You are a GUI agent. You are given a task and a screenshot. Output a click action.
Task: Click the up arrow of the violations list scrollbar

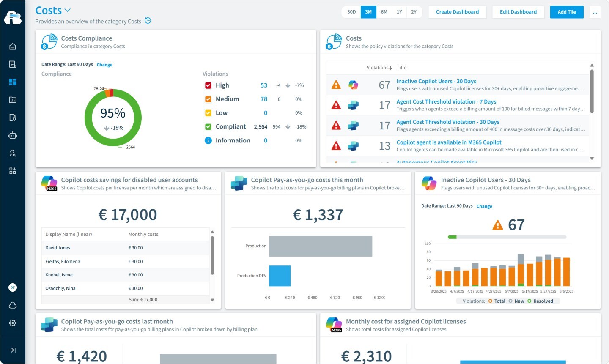[x=592, y=66]
